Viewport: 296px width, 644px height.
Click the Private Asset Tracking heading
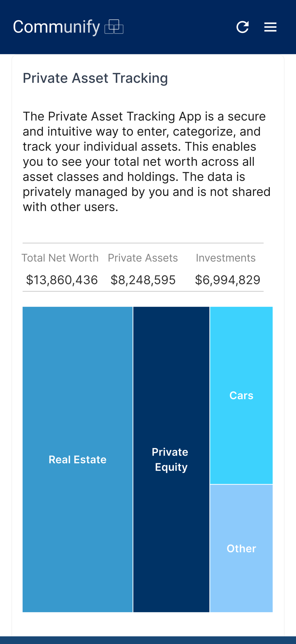95,78
